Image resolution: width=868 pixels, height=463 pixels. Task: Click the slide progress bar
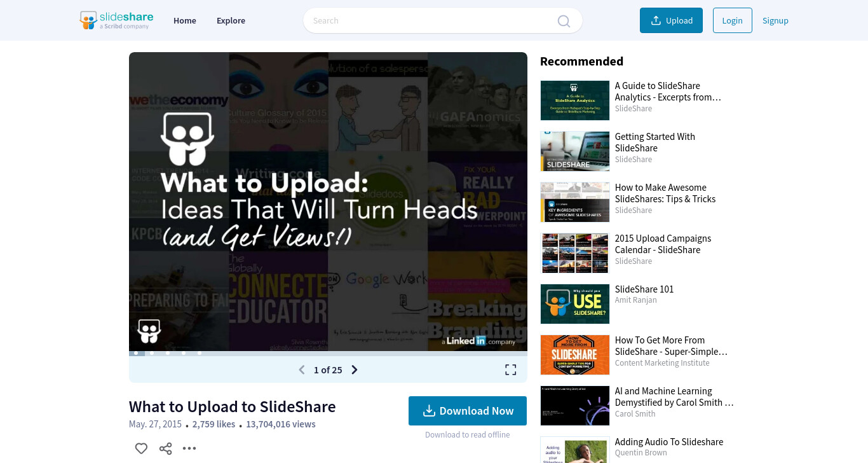pyautogui.click(x=328, y=353)
